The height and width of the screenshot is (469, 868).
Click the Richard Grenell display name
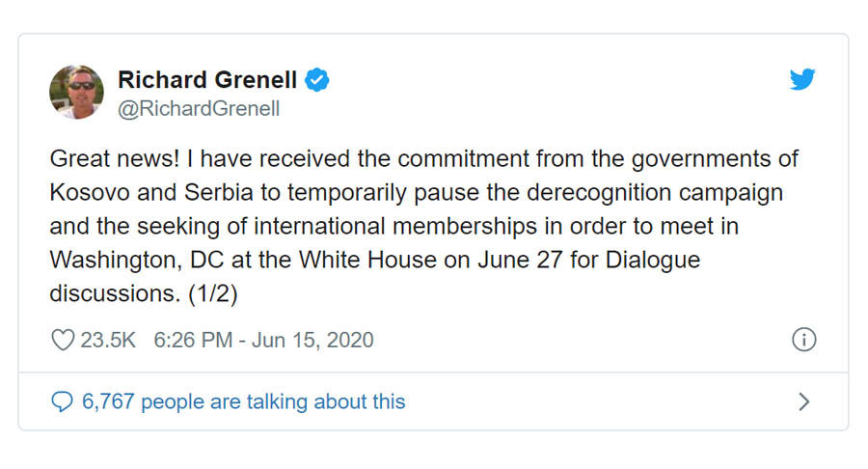coord(206,80)
